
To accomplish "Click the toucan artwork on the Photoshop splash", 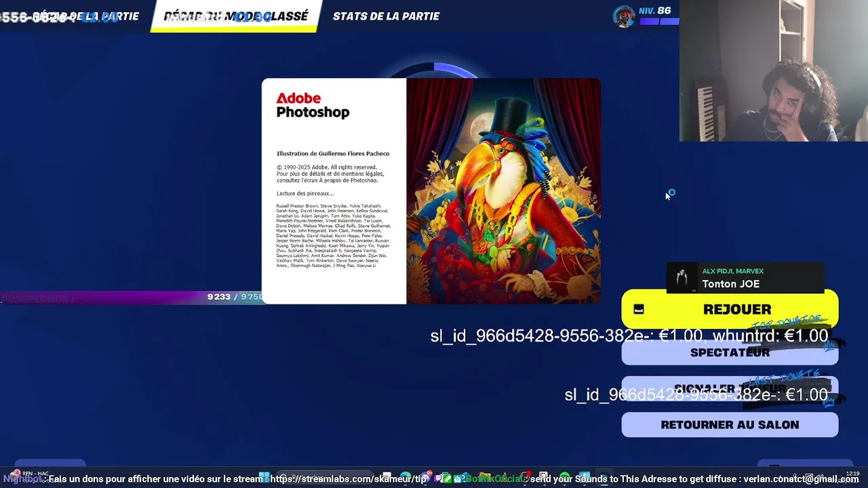I will [503, 191].
